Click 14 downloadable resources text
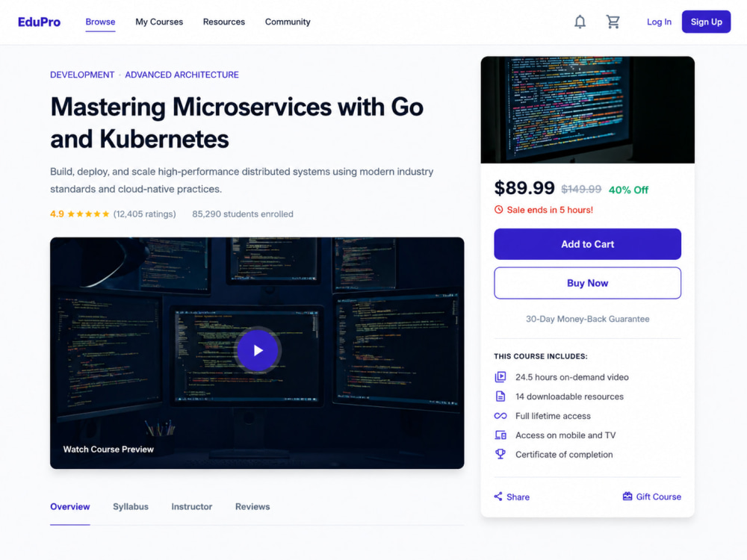 click(569, 396)
